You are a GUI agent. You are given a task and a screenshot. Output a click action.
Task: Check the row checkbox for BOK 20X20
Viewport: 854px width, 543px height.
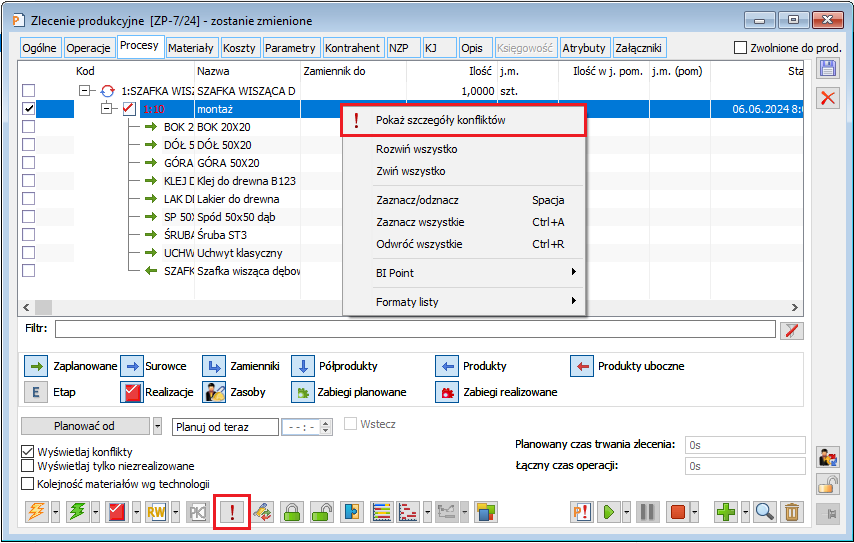(x=28, y=127)
